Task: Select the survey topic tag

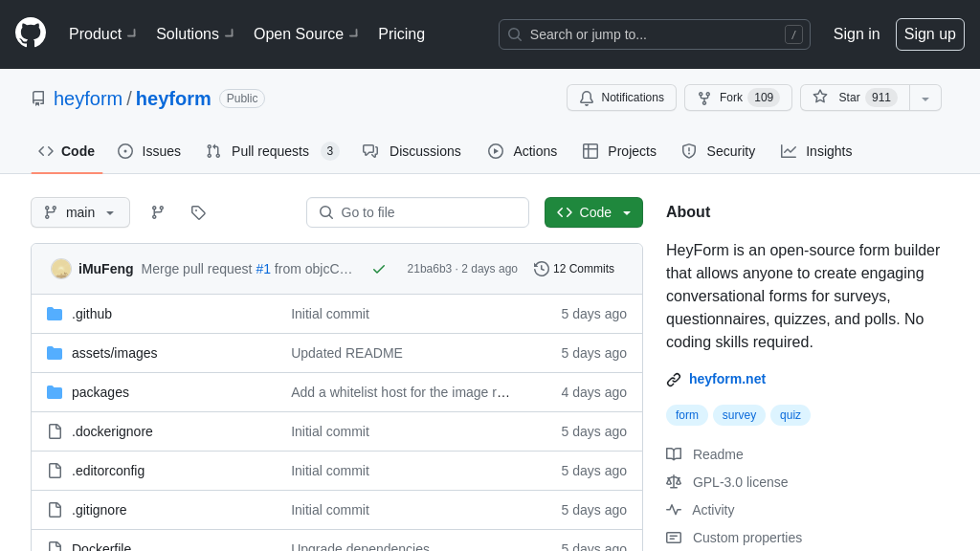Action: 739,415
